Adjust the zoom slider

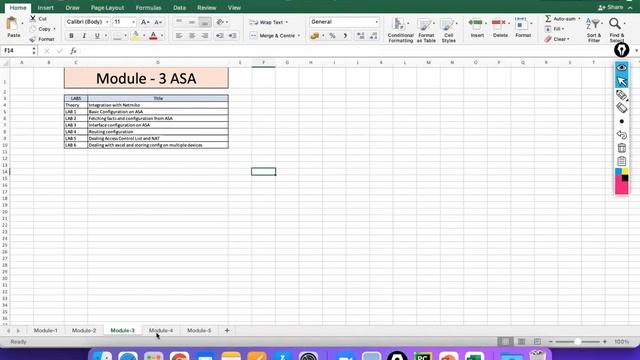[x=577, y=341]
